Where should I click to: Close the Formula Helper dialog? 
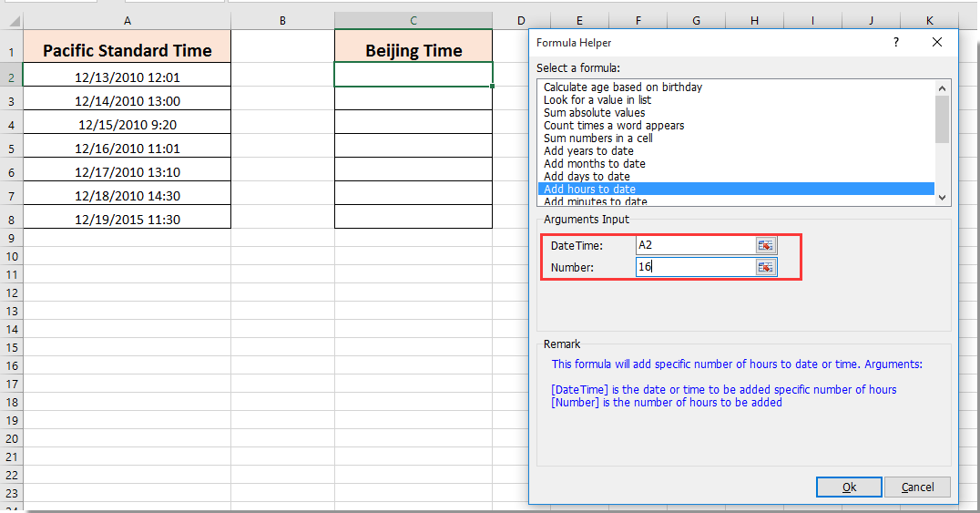[937, 42]
